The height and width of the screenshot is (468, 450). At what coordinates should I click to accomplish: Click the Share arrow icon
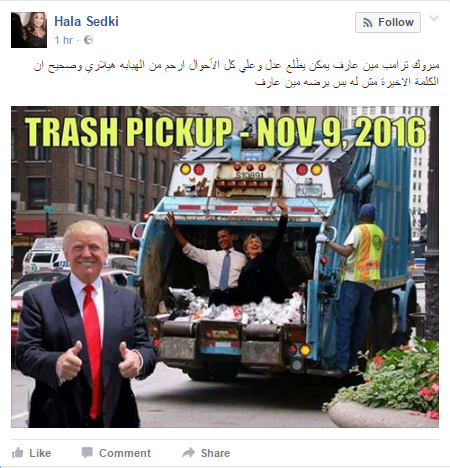coord(188,453)
